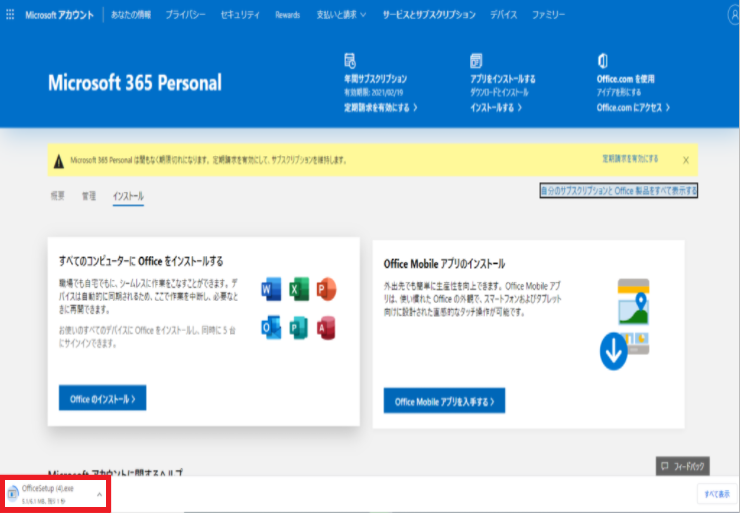Image resolution: width=741 pixels, height=513 pixels.
Task: Dismiss the yellow expiry warning banner
Action: click(686, 160)
